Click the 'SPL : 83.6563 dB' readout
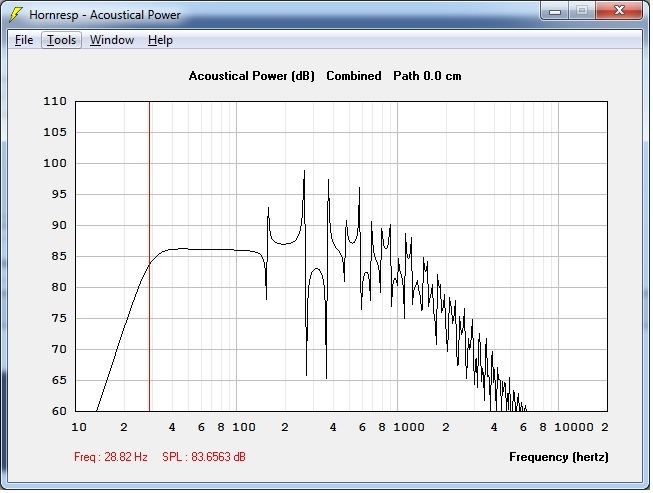This screenshot has height=493, width=653. coord(204,457)
